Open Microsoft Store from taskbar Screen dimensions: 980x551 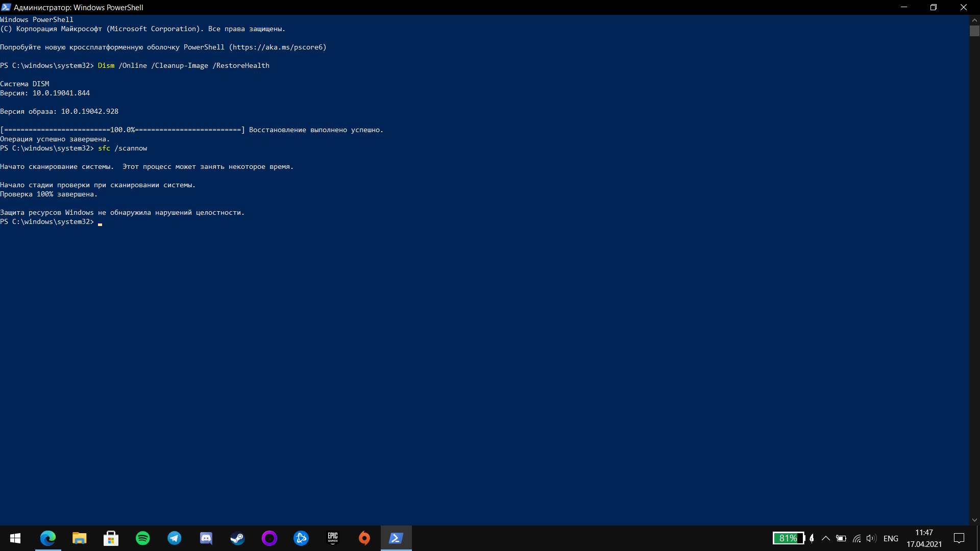tap(111, 538)
